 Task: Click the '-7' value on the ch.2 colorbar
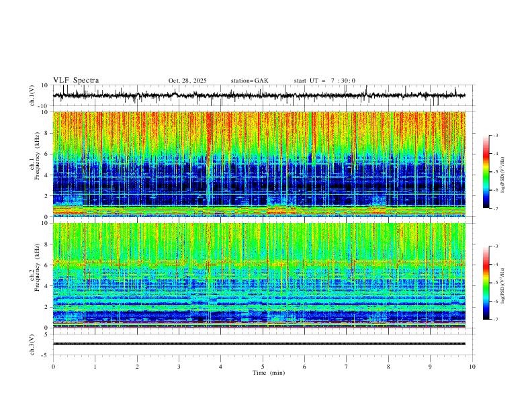coord(495,320)
